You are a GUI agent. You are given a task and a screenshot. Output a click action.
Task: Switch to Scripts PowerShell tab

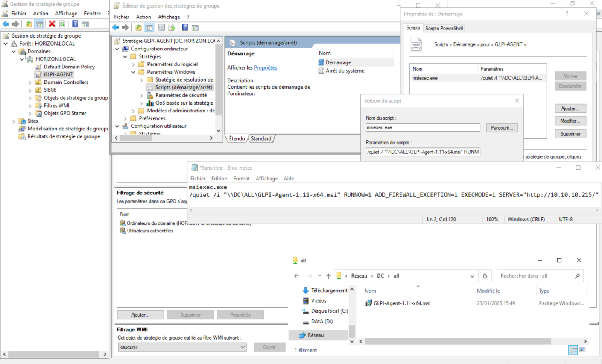[x=444, y=28]
